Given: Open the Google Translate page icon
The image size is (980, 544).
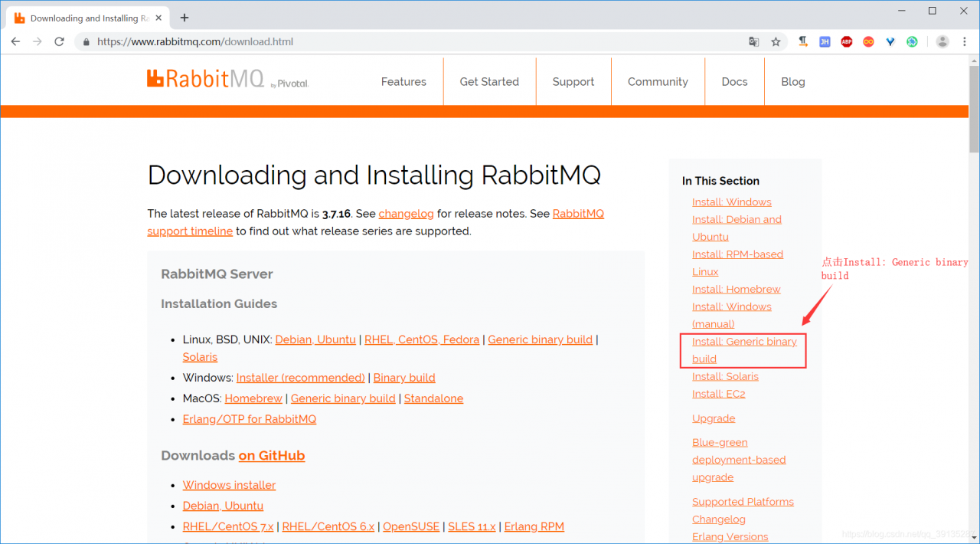Looking at the screenshot, I should point(754,41).
